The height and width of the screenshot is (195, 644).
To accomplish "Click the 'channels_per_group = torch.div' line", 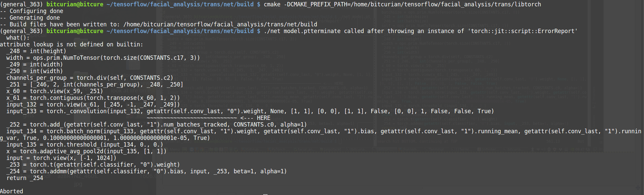I will (90, 78).
